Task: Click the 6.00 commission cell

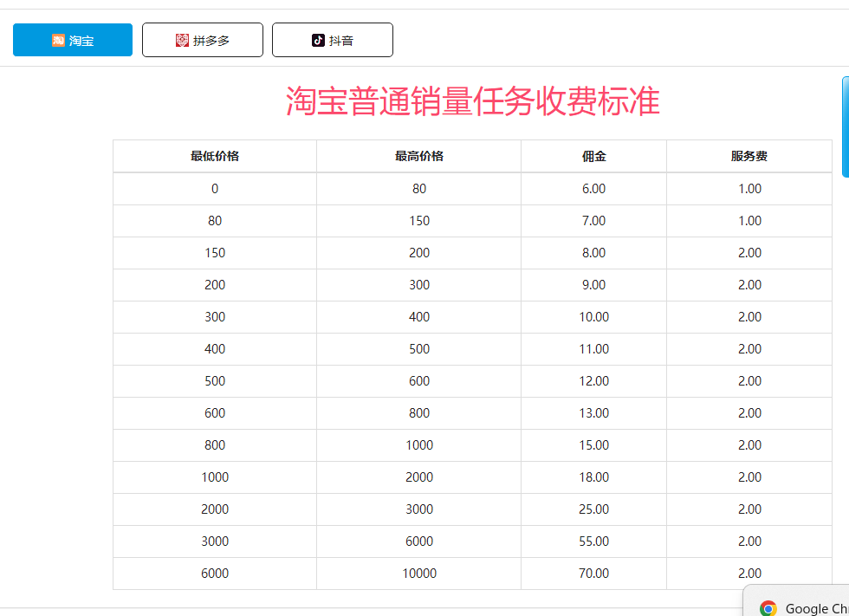Action: tap(594, 189)
